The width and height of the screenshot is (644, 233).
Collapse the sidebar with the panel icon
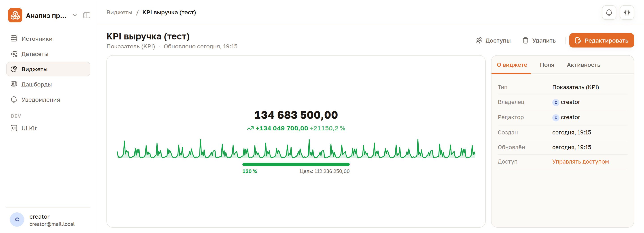click(x=87, y=15)
